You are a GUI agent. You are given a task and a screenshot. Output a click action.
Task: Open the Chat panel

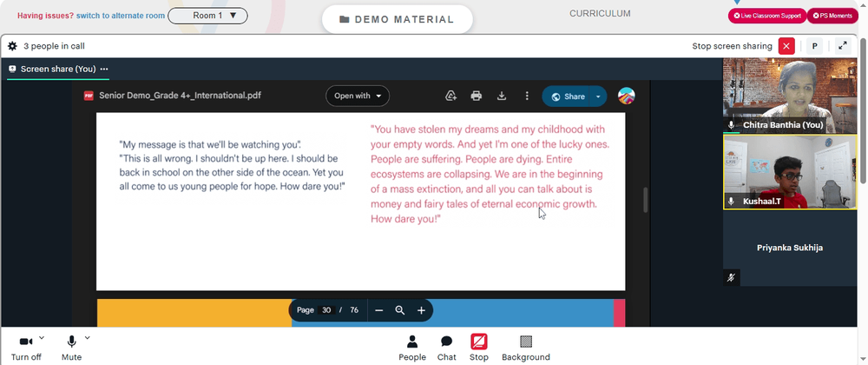click(447, 348)
